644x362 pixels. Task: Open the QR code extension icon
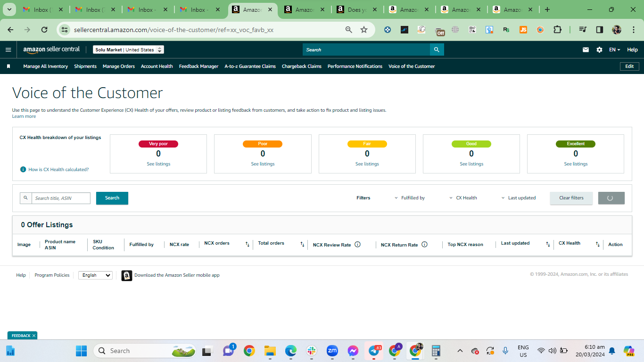tap(472, 30)
